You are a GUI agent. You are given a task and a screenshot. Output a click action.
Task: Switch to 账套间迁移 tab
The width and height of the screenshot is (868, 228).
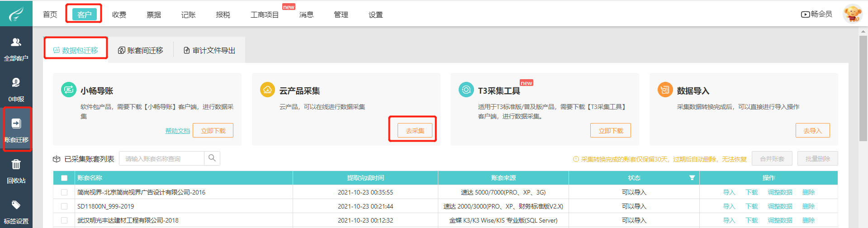141,50
